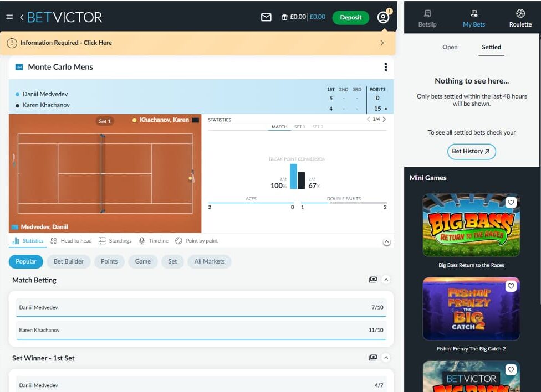Open the Bet History link
The image size is (541, 392).
coord(471,151)
